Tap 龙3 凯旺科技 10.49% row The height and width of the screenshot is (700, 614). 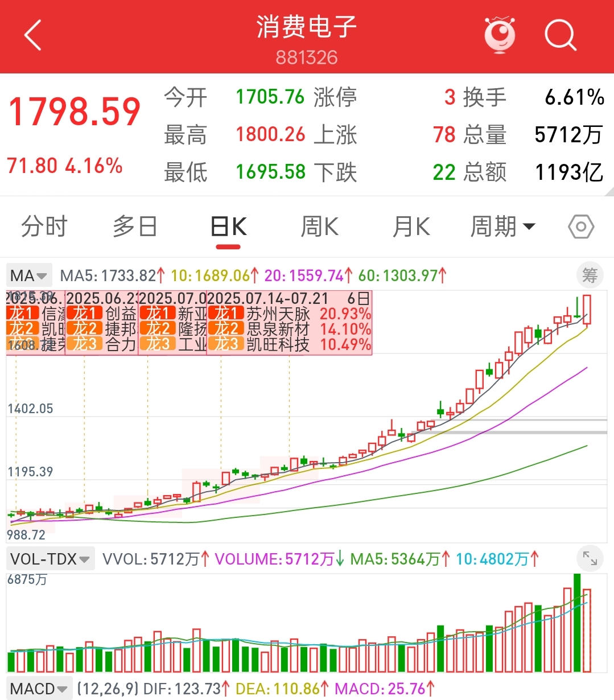pos(290,344)
